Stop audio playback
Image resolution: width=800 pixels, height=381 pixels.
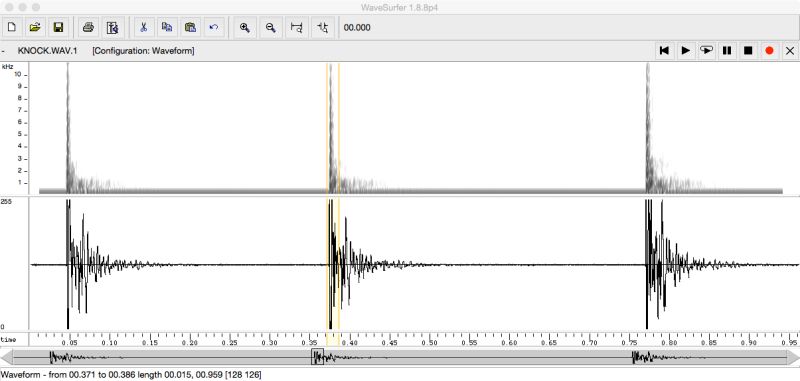[x=748, y=50]
